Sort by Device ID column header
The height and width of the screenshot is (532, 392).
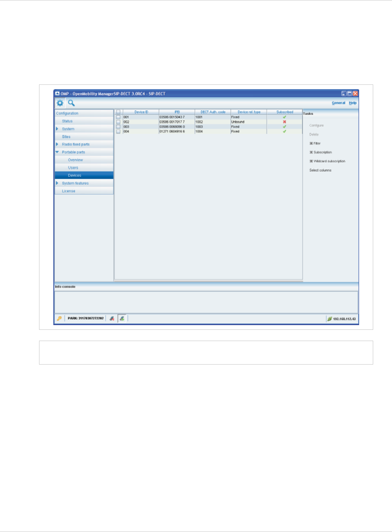[x=141, y=112]
